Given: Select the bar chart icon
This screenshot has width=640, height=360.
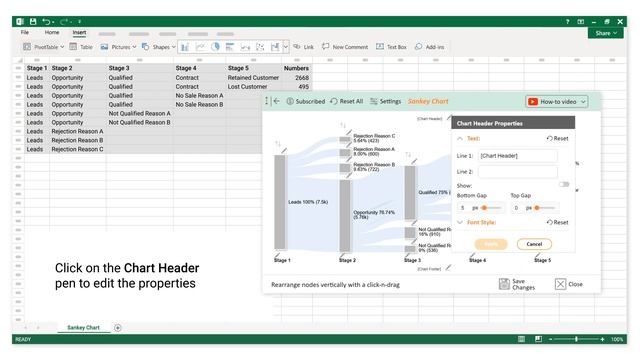Looking at the screenshot, I should click(x=230, y=47).
